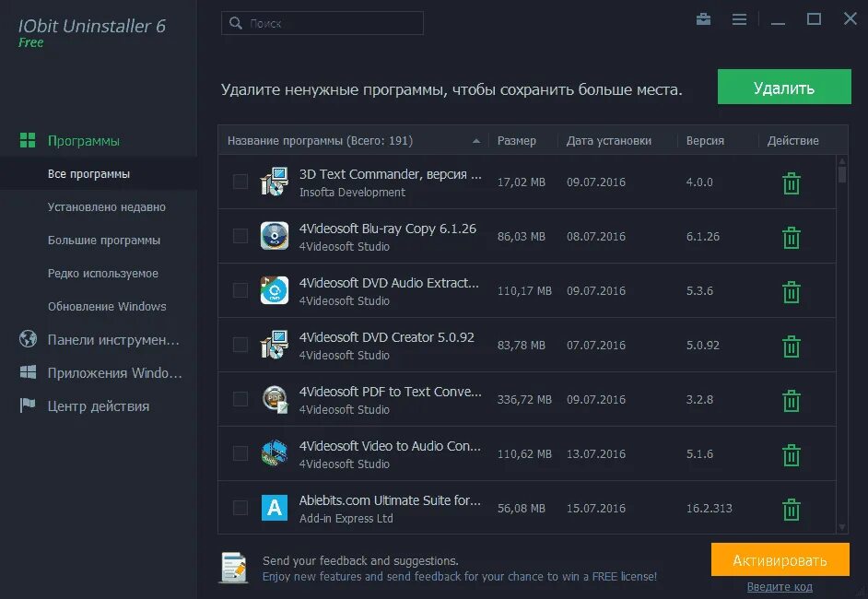
Task: Click the feedback notepad icon at bottom
Action: pos(234,568)
